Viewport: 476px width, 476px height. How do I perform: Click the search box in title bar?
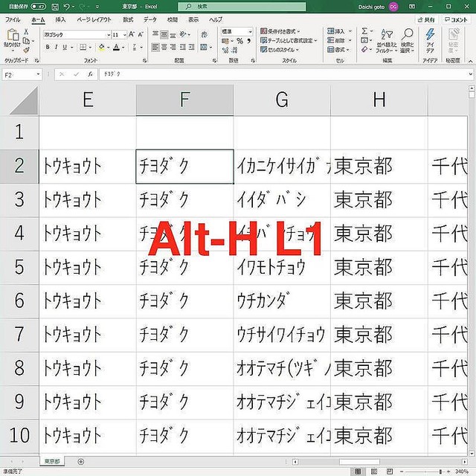[242, 7]
